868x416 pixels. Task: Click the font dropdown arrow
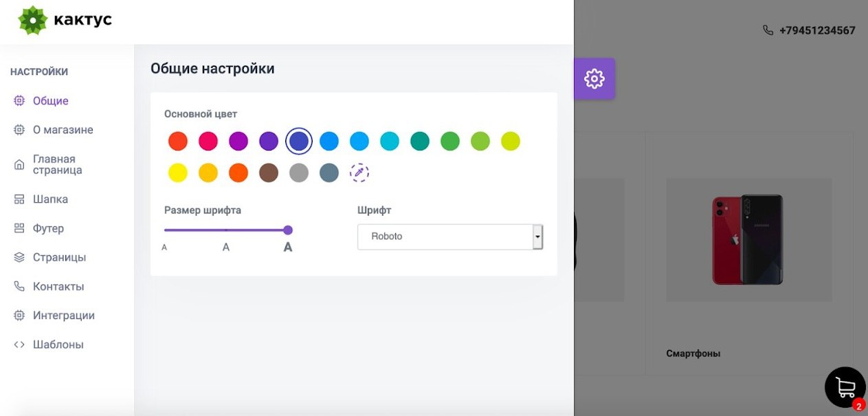[537, 237]
